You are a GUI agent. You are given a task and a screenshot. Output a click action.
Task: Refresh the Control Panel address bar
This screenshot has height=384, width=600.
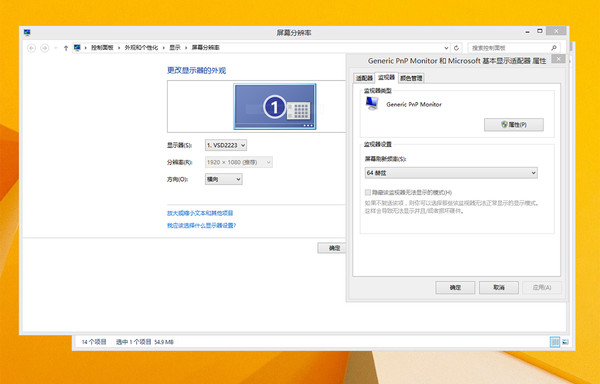point(456,48)
